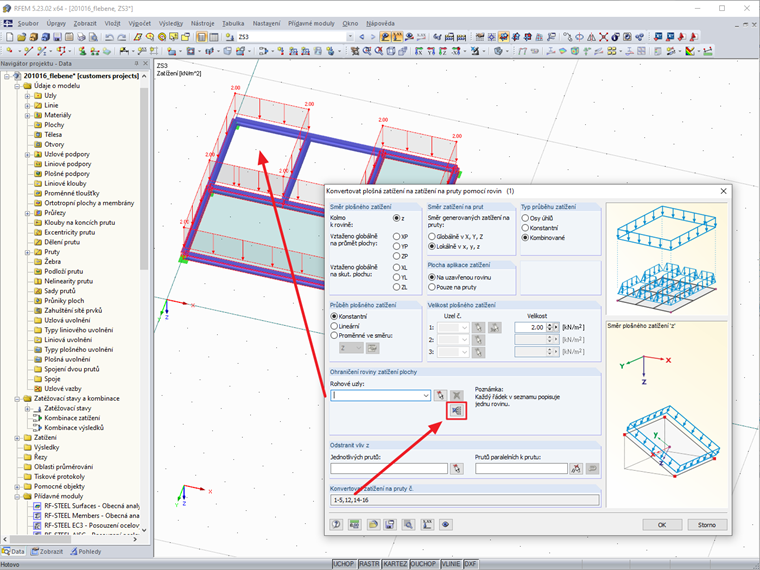Click the open folder icon in the dialog footer

373,524
